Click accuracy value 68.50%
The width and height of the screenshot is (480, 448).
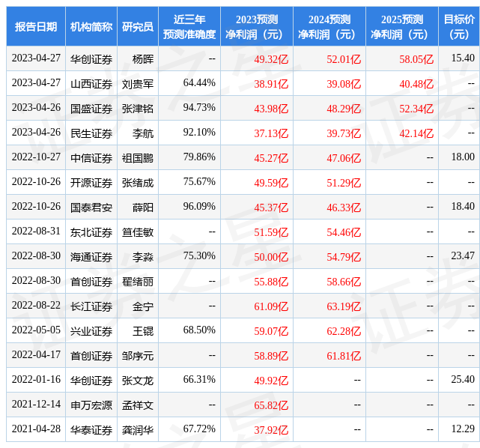coord(199,330)
